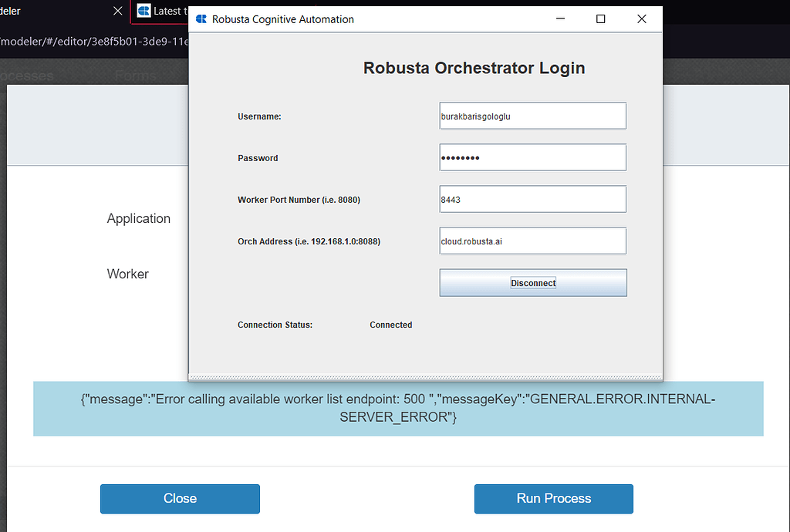790x532 pixels.
Task: Click the Username input field
Action: [x=532, y=116]
